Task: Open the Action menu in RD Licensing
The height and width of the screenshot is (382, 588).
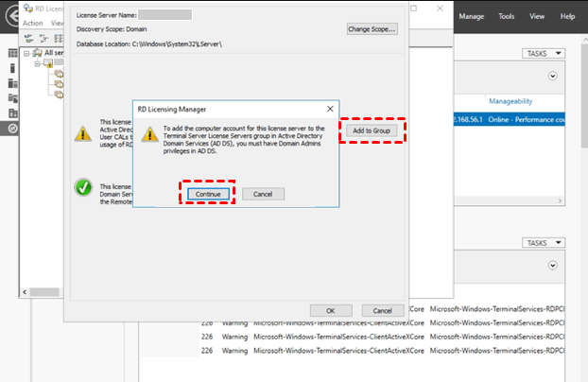Action: [33, 24]
